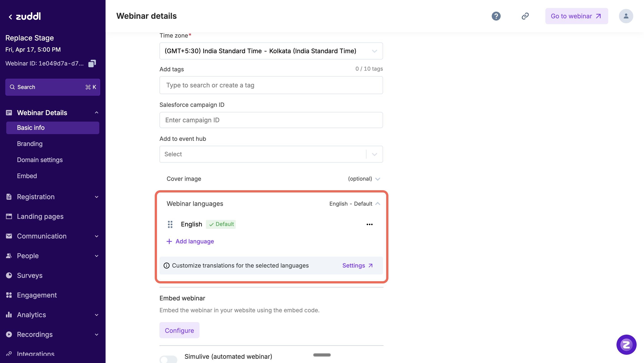Collapse the Webinar languages section
Screen dimensions: 644x363
point(377,204)
